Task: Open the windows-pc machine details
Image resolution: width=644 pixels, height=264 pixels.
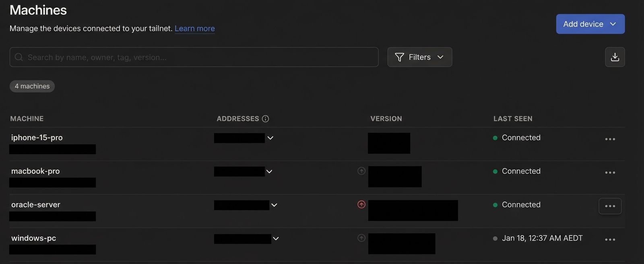Action: pos(34,238)
